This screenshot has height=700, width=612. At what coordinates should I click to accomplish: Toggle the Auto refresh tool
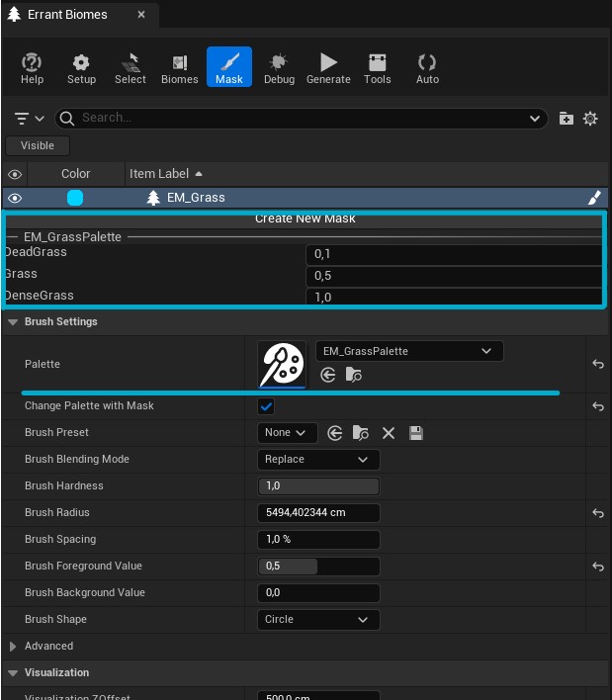coord(427,68)
